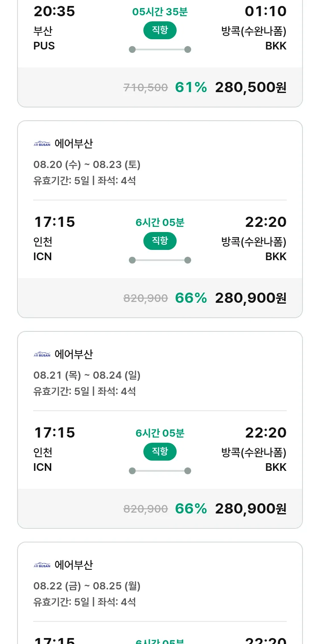Tap the 01:10 Bangkok arrival time
The image size is (320, 644).
point(265,12)
